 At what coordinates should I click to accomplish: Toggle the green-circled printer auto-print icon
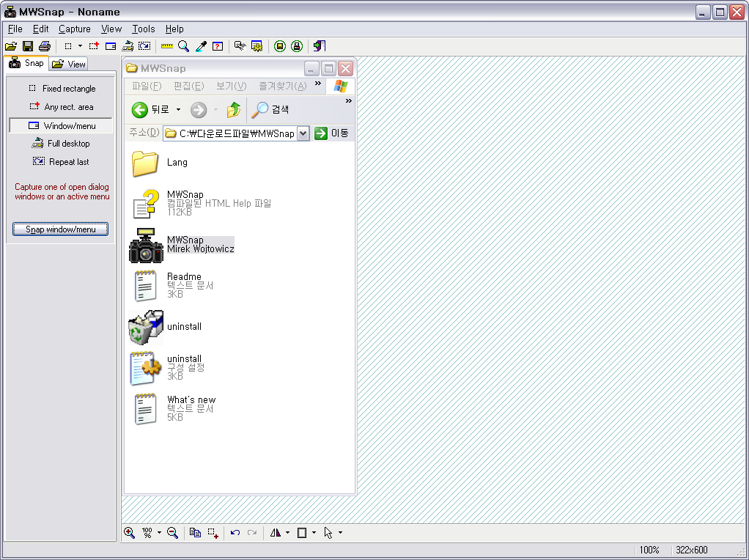297,46
